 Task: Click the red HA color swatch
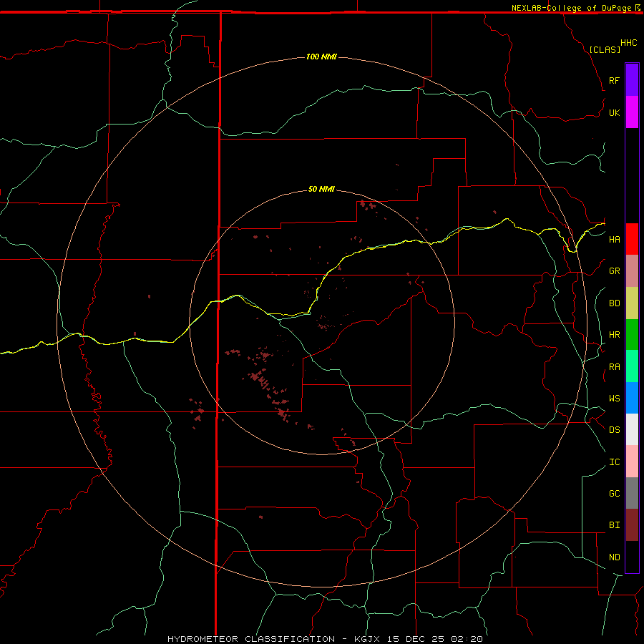click(632, 239)
